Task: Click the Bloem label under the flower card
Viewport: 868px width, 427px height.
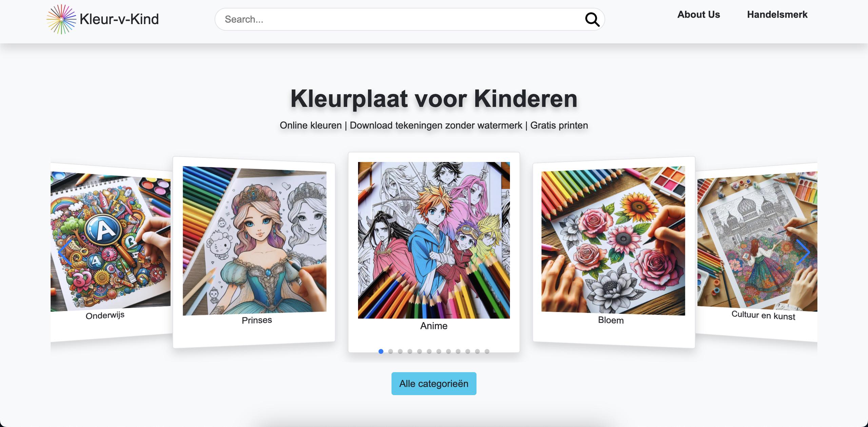Action: tap(611, 320)
